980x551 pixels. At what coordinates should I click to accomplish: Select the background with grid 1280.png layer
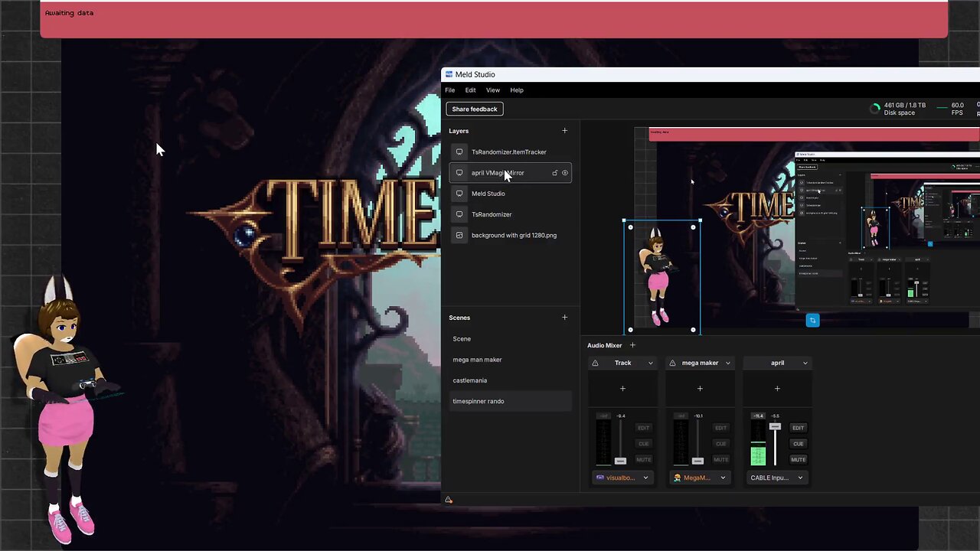[510, 235]
